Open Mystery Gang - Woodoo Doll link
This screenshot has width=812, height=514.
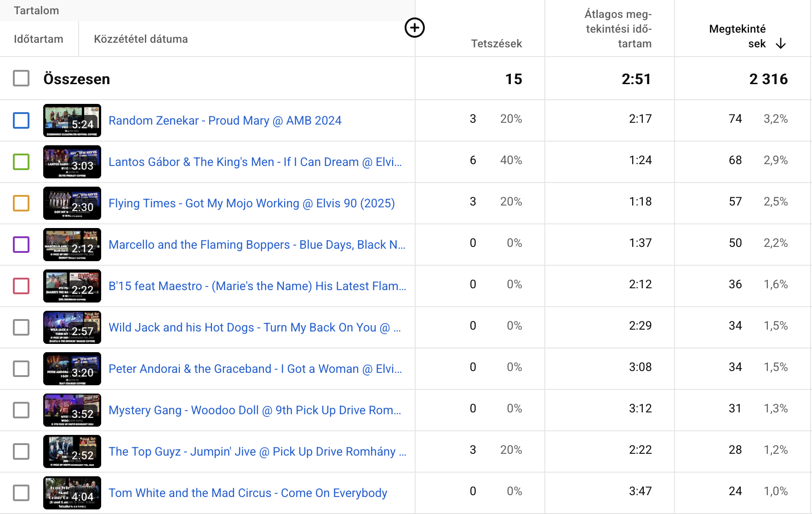click(254, 410)
